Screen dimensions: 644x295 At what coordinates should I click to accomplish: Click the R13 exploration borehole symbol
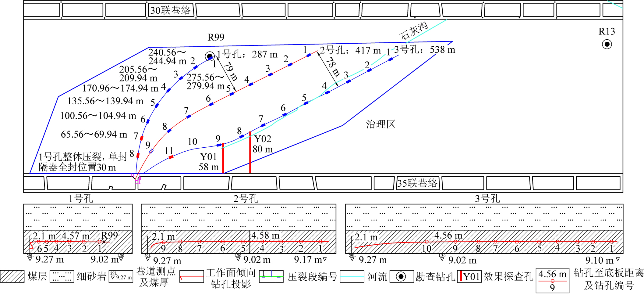(x=607, y=45)
